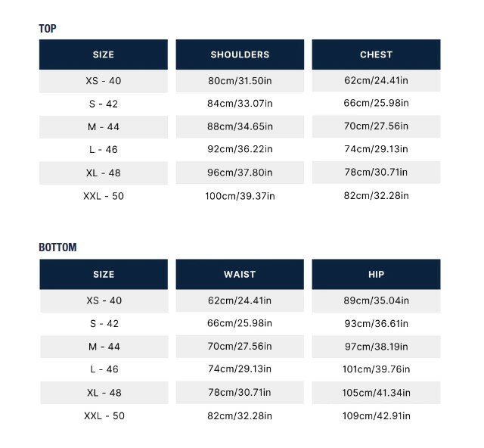Select the 96cm/37.80in shoulders cell

(x=240, y=173)
